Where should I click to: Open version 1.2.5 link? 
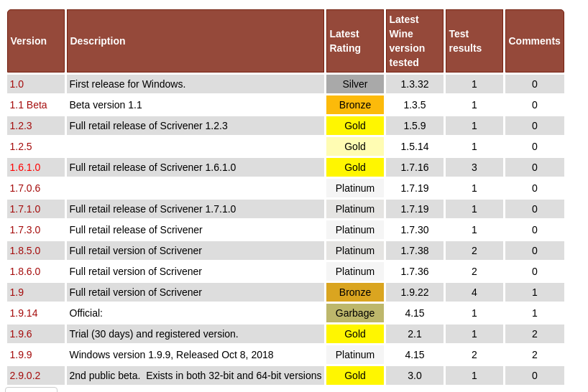[x=21, y=146]
